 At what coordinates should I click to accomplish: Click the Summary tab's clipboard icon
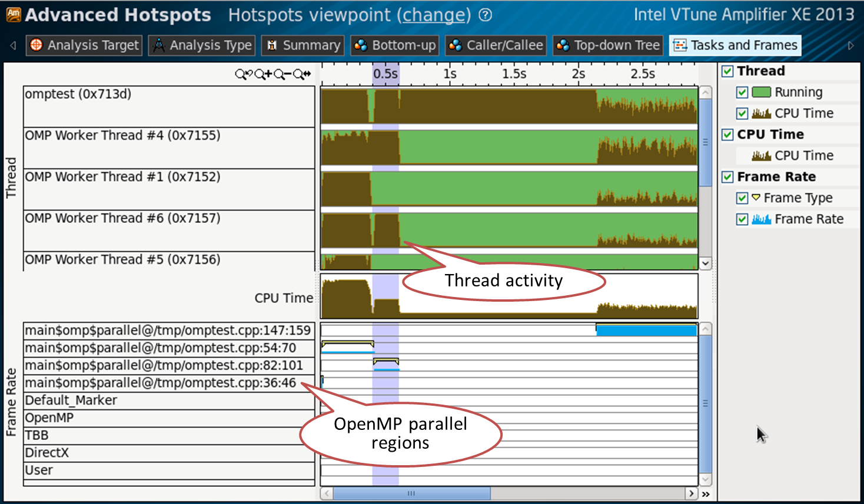coord(271,45)
